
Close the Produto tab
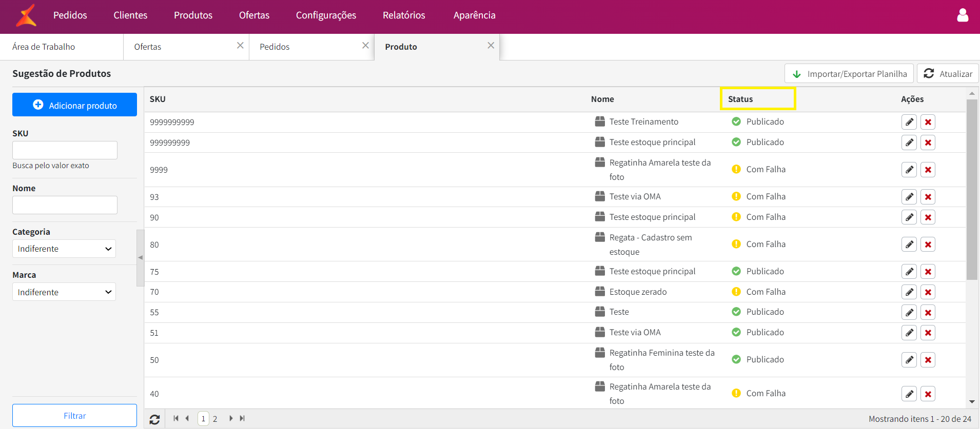491,46
